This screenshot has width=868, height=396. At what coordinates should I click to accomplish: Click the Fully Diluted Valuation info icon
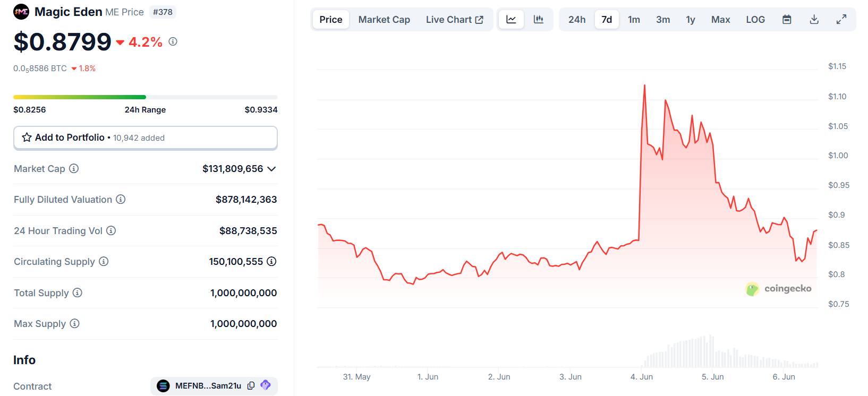pos(121,200)
